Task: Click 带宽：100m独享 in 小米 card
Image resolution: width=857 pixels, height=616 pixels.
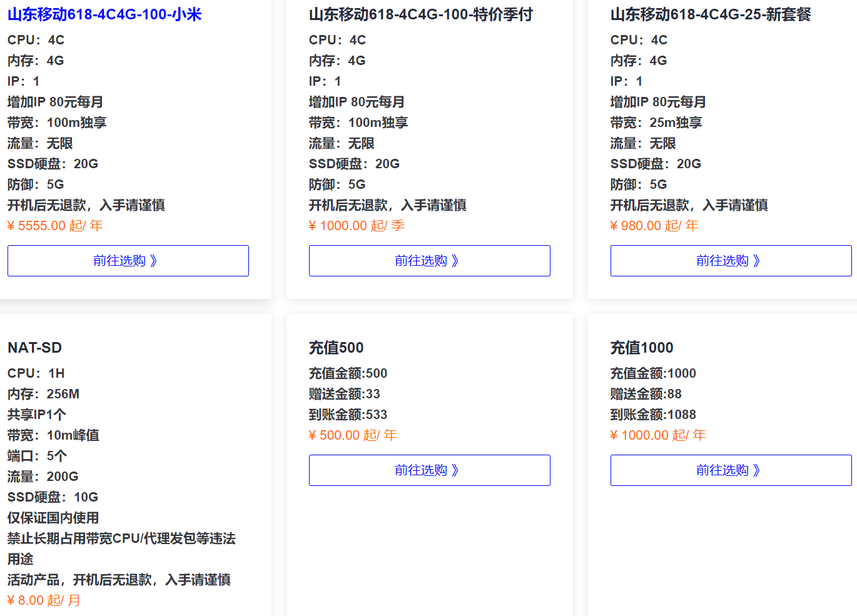Action: click(57, 123)
